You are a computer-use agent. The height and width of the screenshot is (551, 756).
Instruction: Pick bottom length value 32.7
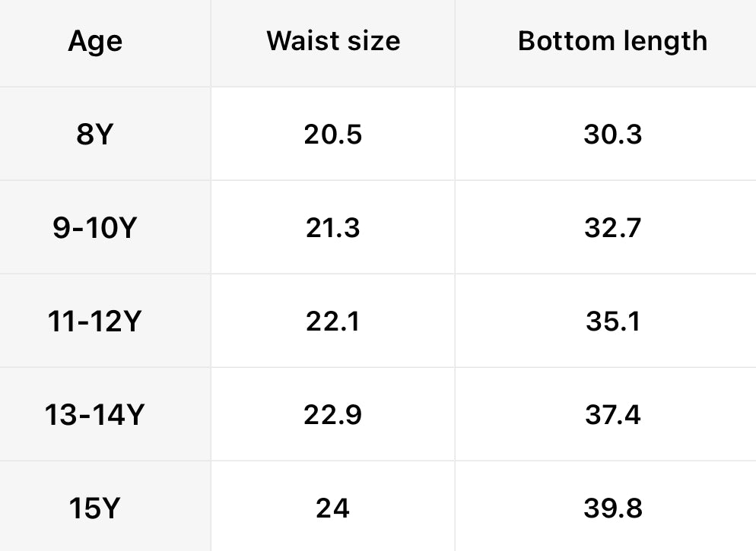point(612,228)
